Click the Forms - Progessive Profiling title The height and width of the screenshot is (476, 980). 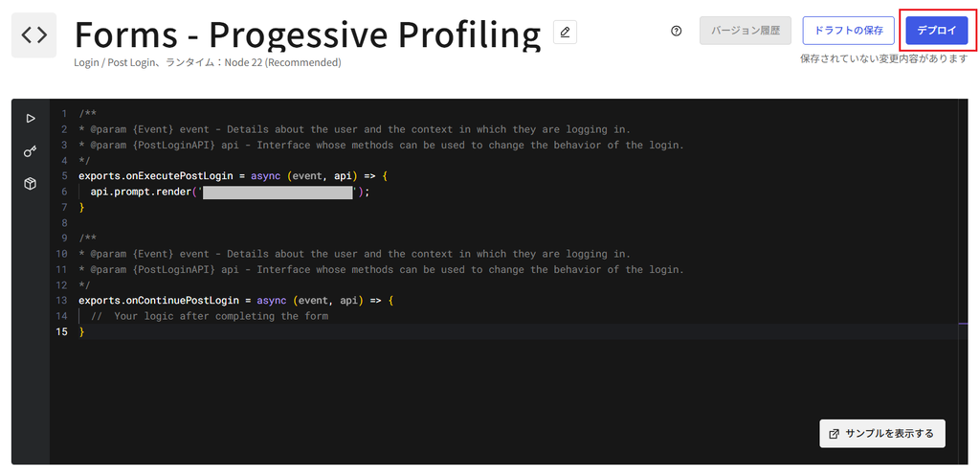click(307, 34)
